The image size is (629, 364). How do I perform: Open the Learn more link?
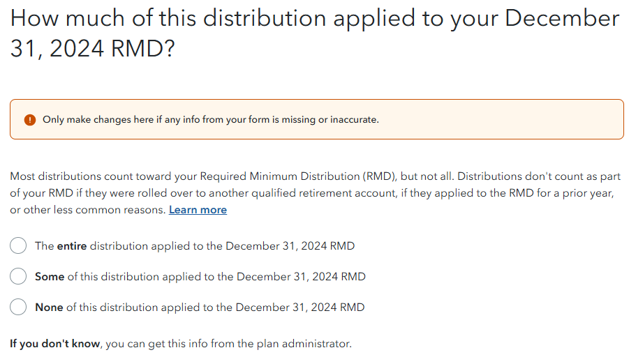198,210
